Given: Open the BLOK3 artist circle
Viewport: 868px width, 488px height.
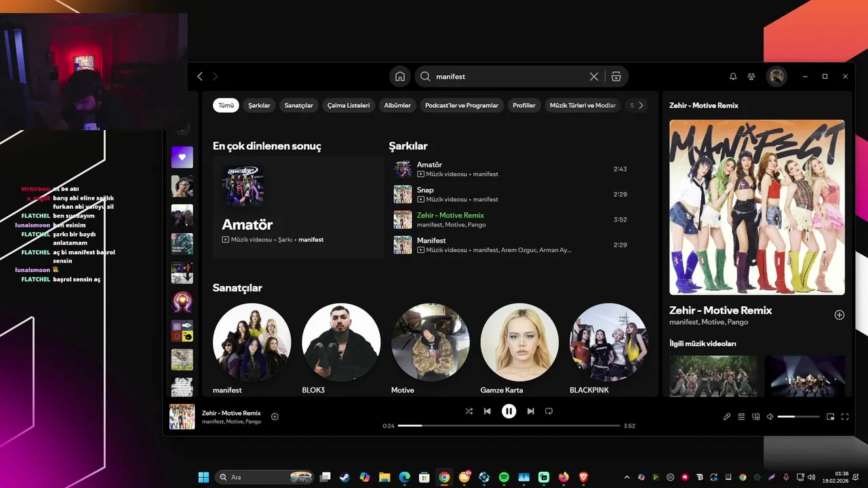Looking at the screenshot, I should coord(341,342).
